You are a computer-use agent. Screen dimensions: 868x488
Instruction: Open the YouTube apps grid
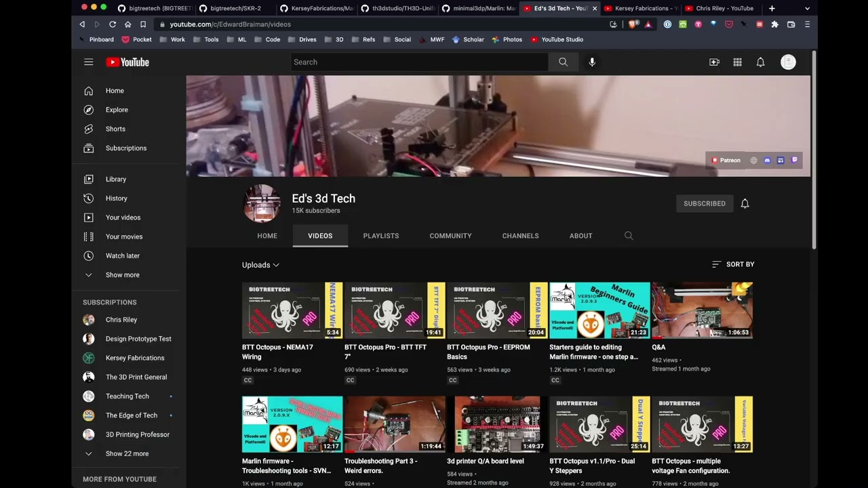click(737, 62)
